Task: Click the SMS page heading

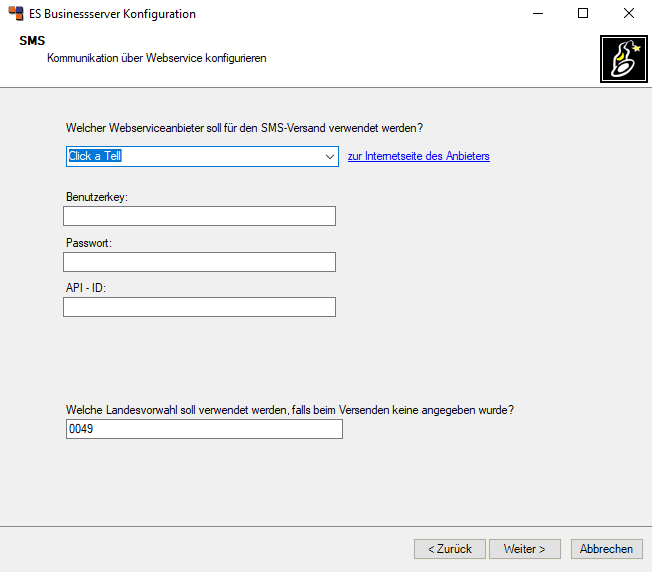Action: click(x=32, y=41)
